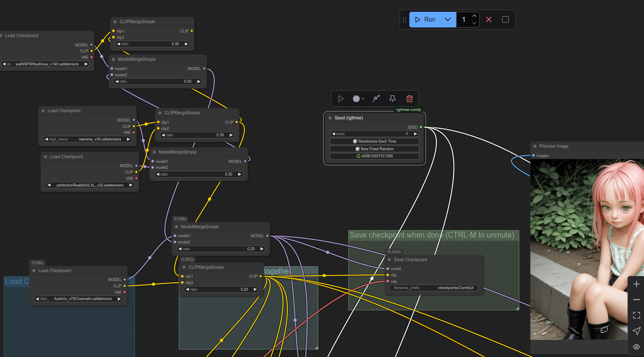Select previous checkpoint before ilustmix_v70Cinematic
The width and height of the screenshot is (644, 357).
38,299
